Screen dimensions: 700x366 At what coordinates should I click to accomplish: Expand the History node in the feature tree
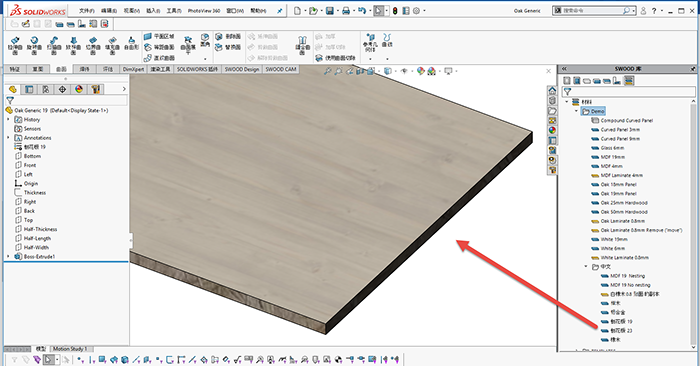point(8,120)
